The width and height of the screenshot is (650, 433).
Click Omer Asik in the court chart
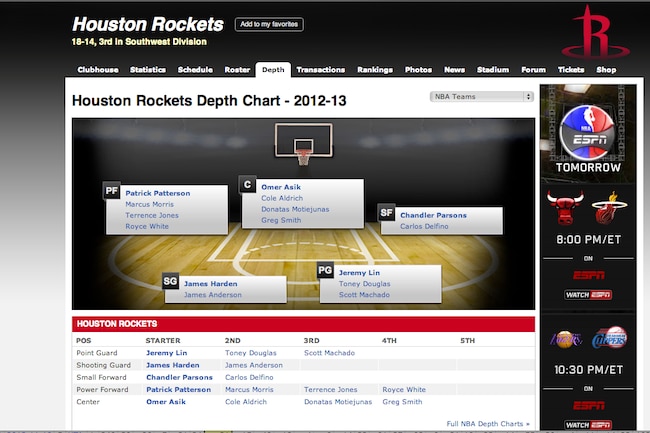(281, 187)
